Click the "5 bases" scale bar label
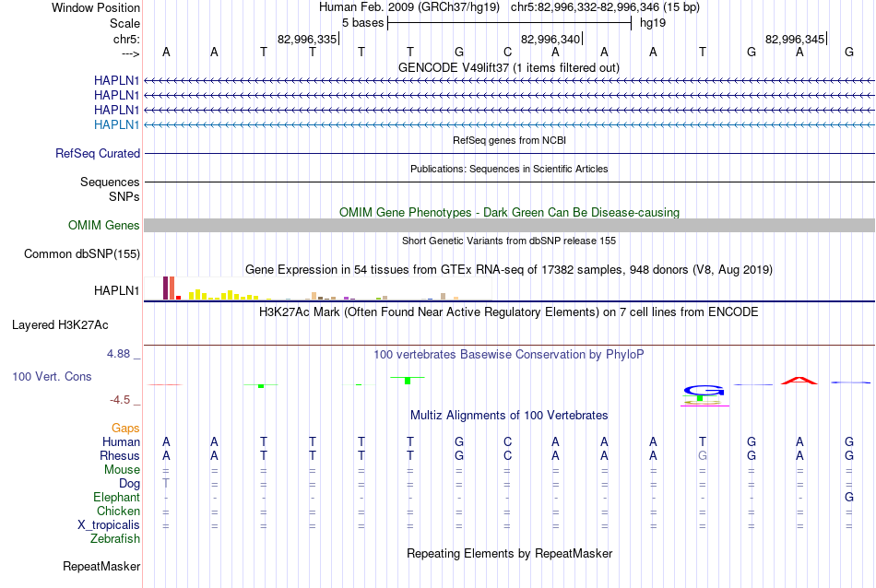This screenshot has height=588, width=876. click(363, 23)
